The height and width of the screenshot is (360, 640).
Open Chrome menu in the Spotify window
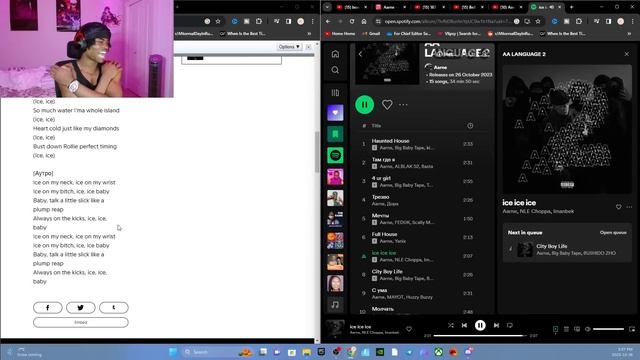point(633,21)
